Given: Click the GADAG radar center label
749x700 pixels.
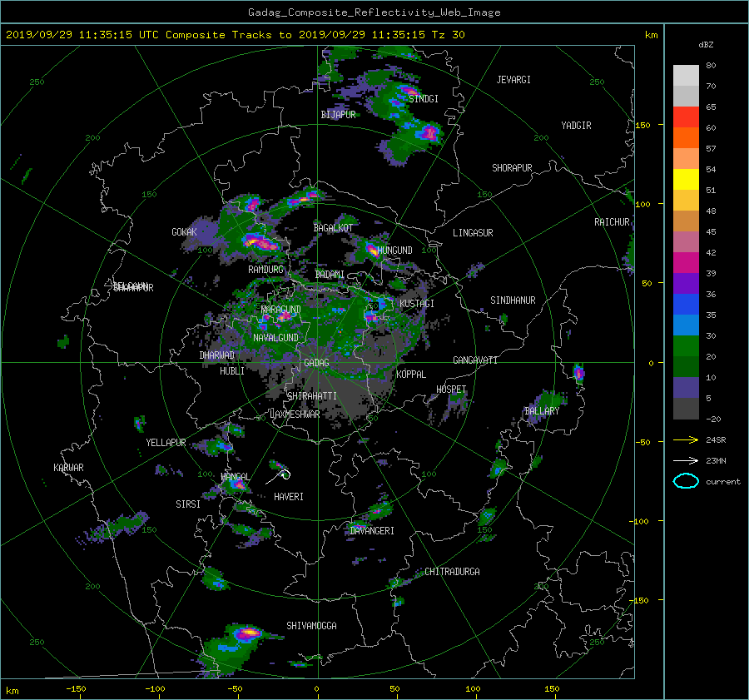Looking at the screenshot, I should (x=316, y=363).
